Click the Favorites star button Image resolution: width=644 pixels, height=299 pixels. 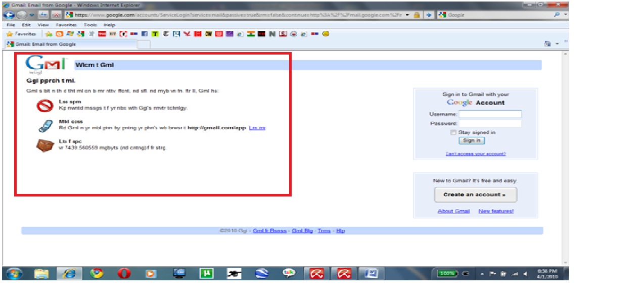coord(21,34)
